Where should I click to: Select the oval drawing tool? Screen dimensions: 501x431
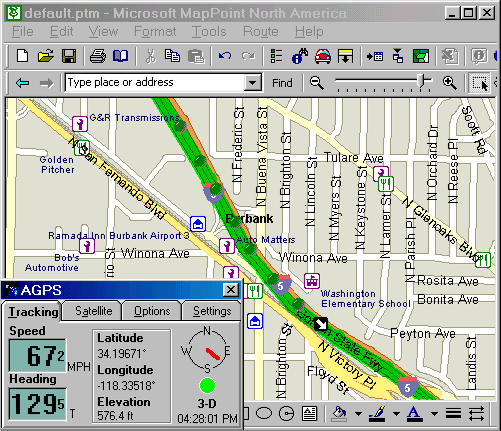click(x=264, y=414)
